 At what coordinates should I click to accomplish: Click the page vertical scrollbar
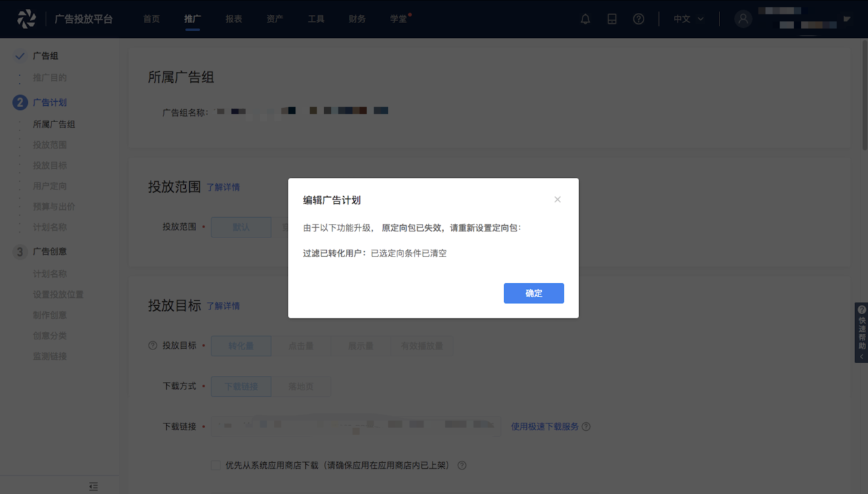pos(865,95)
